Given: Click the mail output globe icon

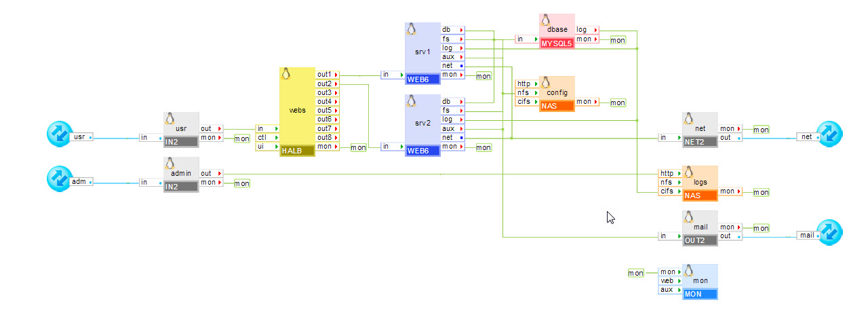Looking at the screenshot, I should 829,234.
